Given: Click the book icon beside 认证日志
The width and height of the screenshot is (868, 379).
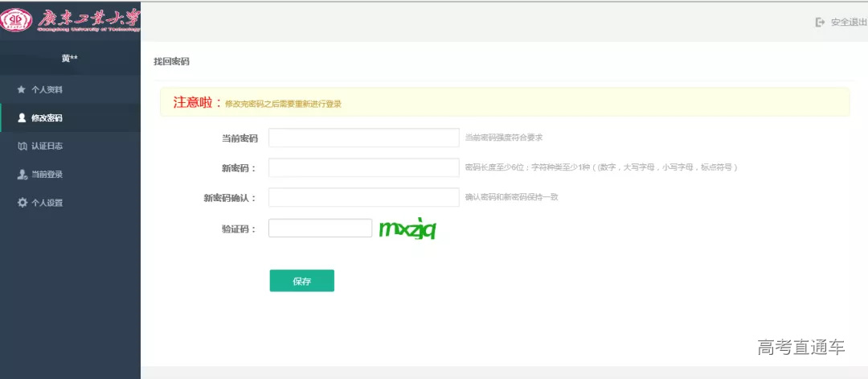Looking at the screenshot, I should coord(22,146).
